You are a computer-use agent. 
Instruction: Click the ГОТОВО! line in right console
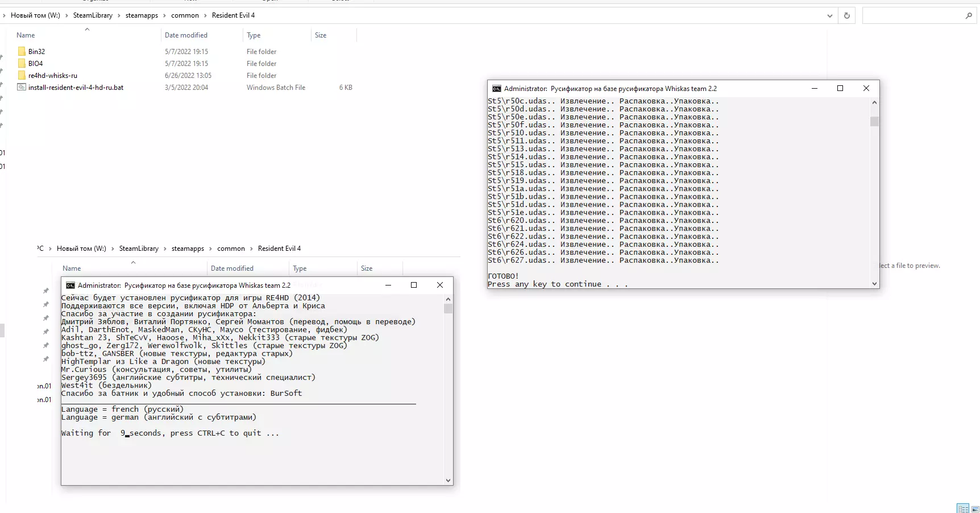click(x=503, y=276)
